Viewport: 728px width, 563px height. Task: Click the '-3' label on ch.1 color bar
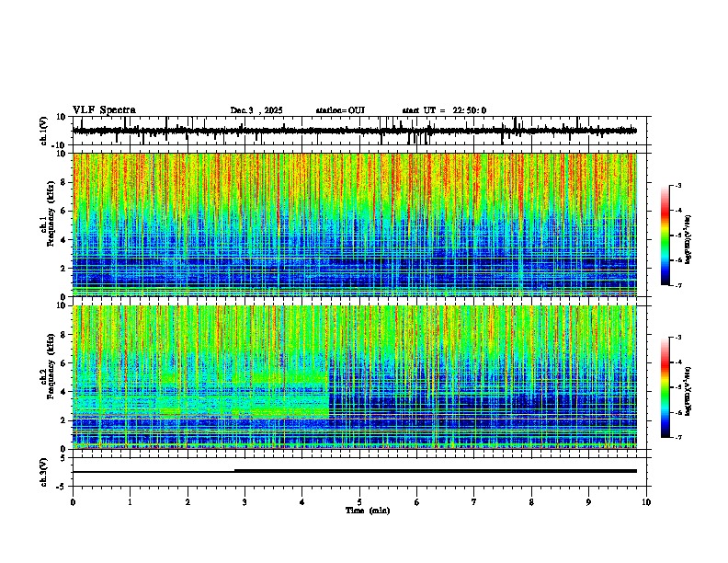678,185
